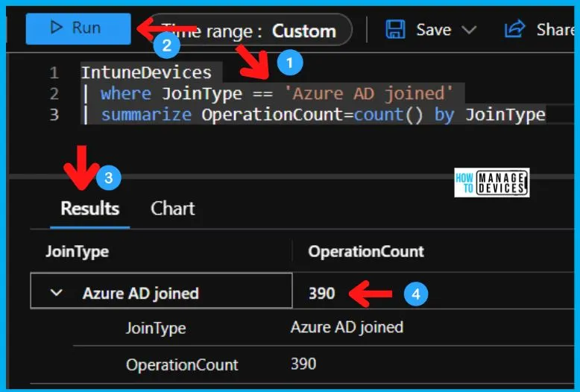580x392 pixels.
Task: Click the Save floppy disk icon
Action: click(395, 29)
